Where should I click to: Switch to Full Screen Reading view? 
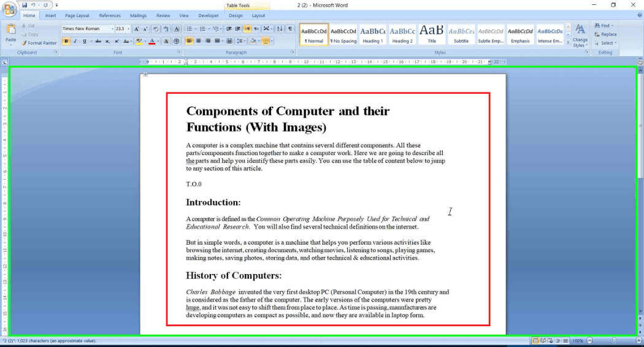point(543,341)
